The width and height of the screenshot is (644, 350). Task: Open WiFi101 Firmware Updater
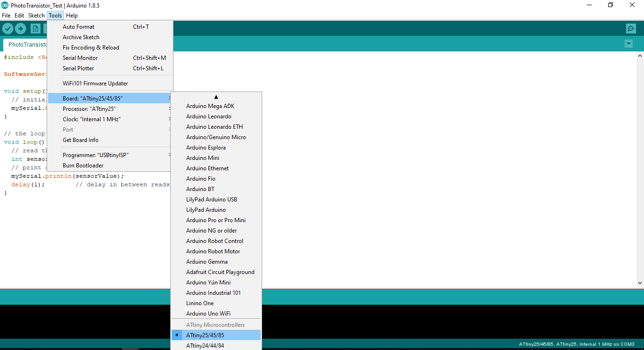[x=110, y=83]
